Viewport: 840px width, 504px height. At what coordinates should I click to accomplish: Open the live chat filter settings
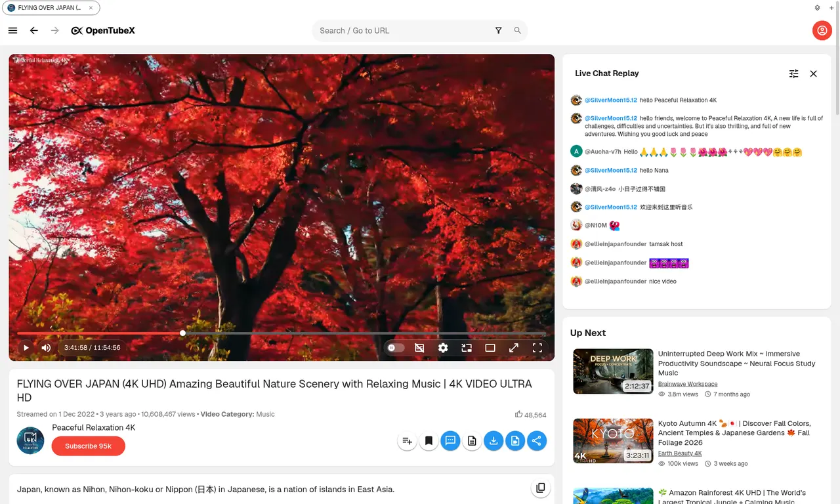click(794, 74)
